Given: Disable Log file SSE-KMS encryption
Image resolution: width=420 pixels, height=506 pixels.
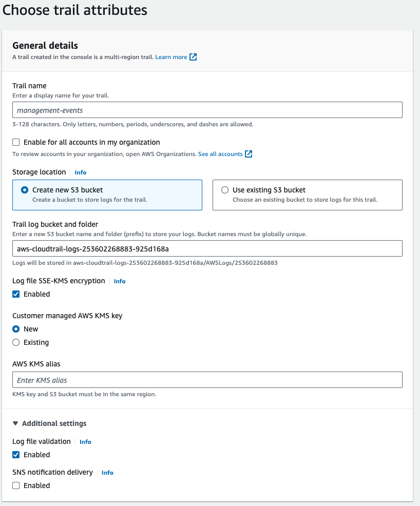Looking at the screenshot, I should click(x=16, y=294).
